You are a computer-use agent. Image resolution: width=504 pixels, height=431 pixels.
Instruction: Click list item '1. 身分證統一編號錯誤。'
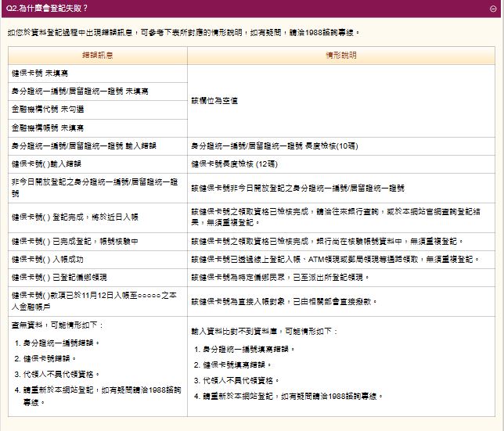click(57, 343)
